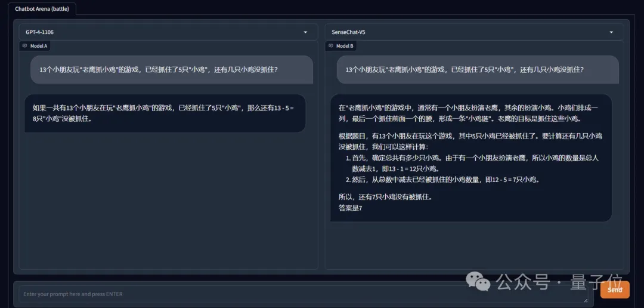Click the chat icon beside Model B
The width and height of the screenshot is (644, 308).
coord(331,46)
